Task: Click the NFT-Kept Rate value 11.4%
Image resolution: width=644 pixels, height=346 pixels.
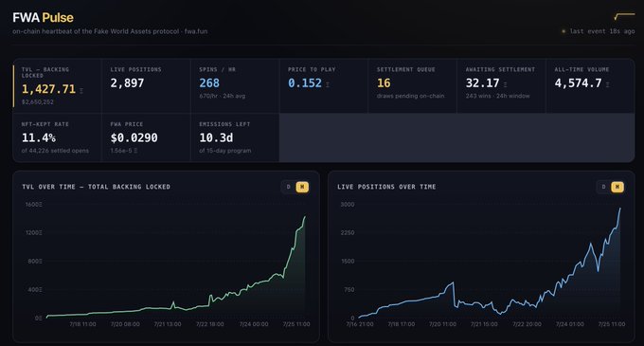Action: pos(39,137)
